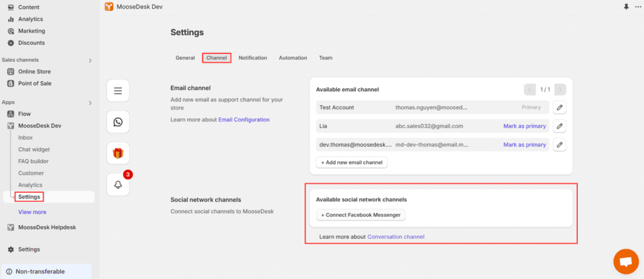This screenshot has height=279, width=644.
Task: Switch to the Notification tab
Action: coord(253,58)
